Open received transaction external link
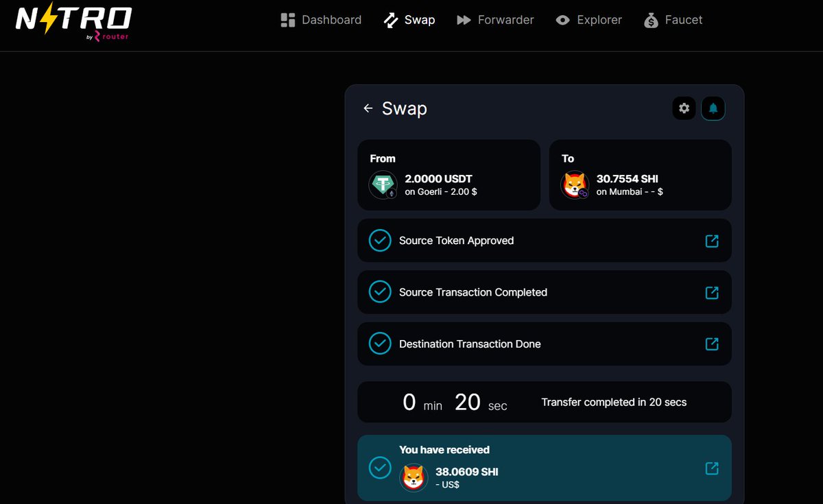 (712, 468)
